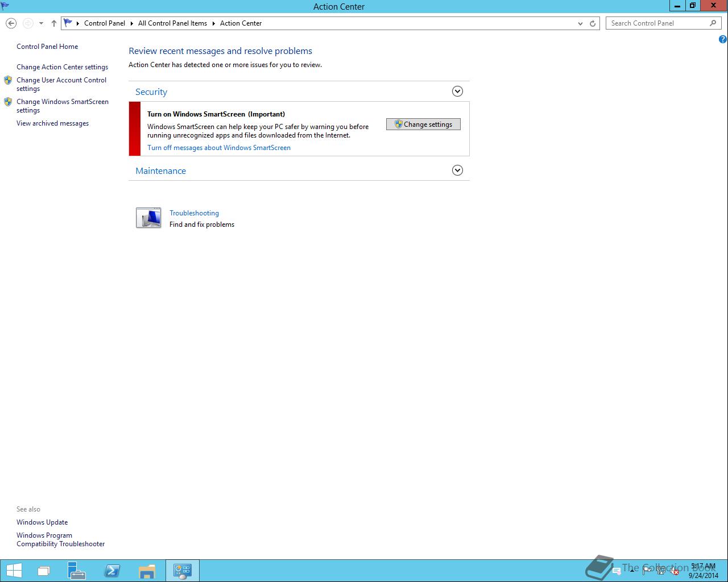Click the muted volume tray icon
728x582 pixels.
[x=675, y=571]
